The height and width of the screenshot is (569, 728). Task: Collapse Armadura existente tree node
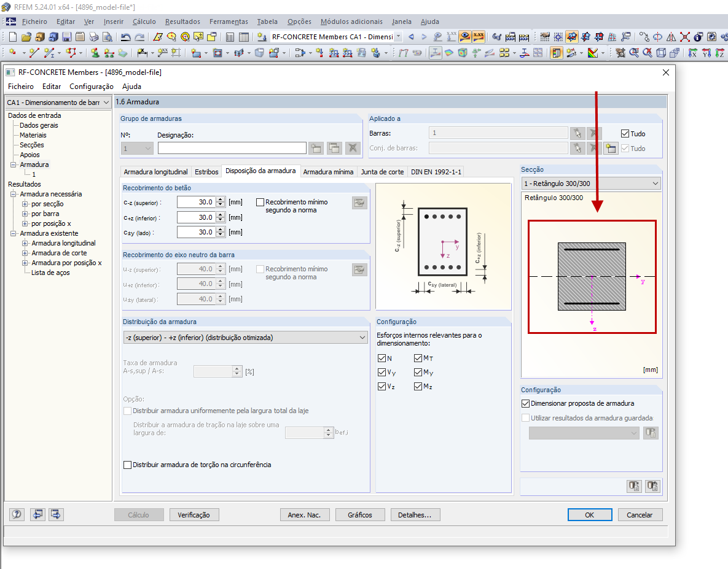(x=14, y=233)
